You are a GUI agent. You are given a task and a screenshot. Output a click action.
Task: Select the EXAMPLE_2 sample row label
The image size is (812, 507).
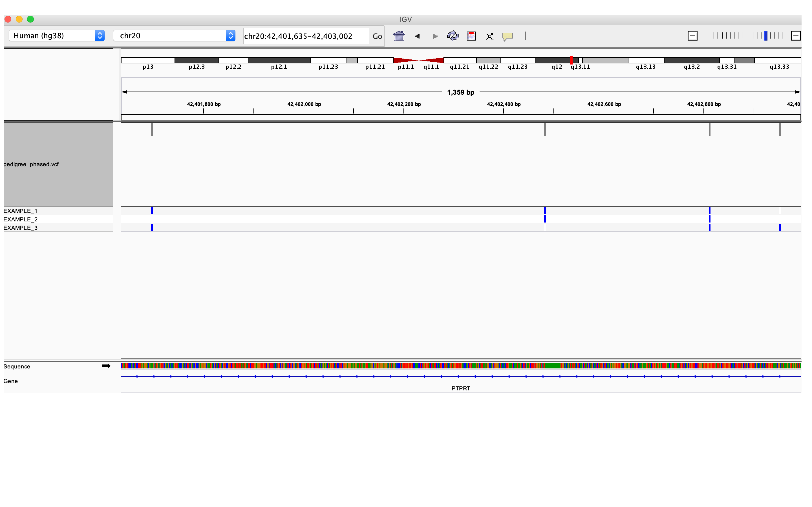coord(21,219)
